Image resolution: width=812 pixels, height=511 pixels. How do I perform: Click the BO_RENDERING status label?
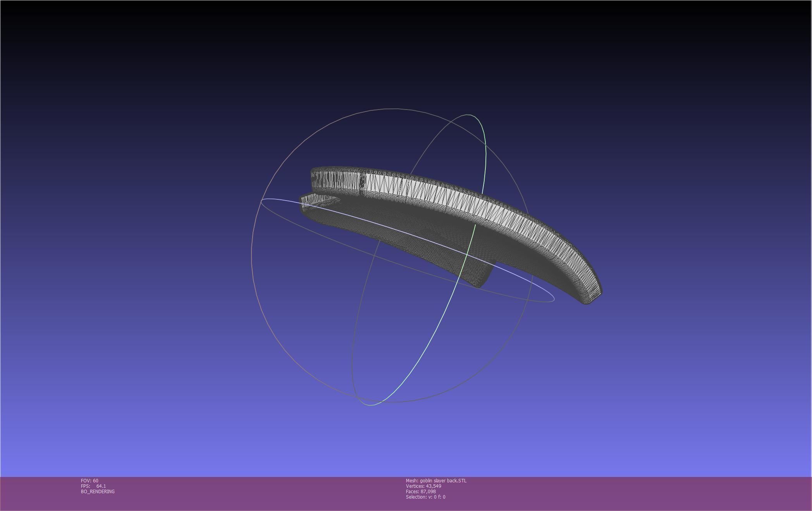coord(98,491)
